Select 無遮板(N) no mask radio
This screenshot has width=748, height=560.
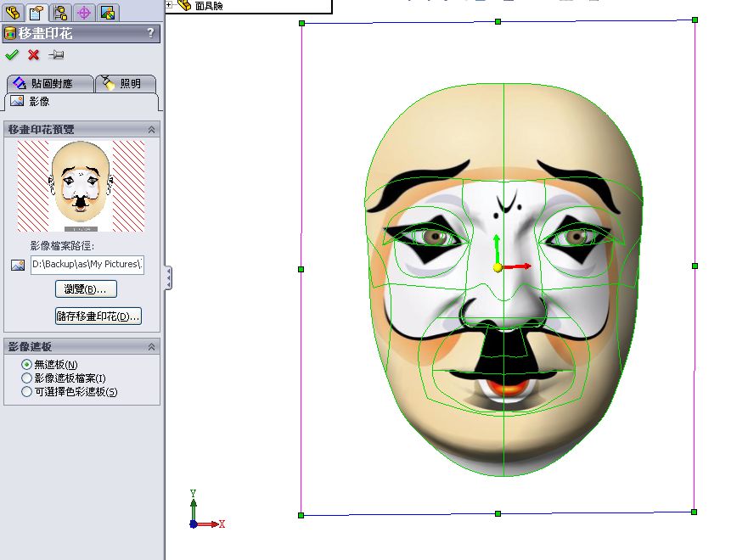coord(26,365)
